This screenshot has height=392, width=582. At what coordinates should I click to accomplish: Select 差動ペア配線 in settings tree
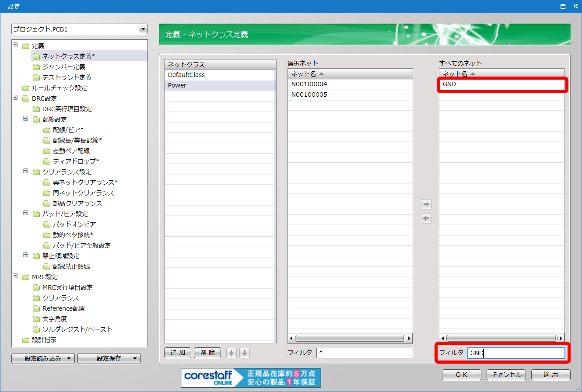pyautogui.click(x=71, y=151)
